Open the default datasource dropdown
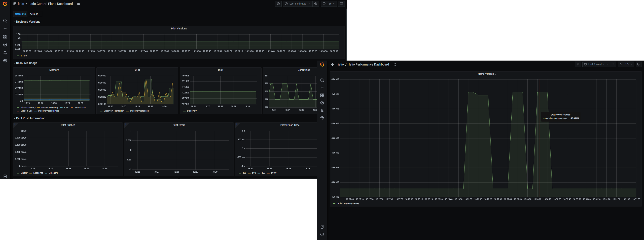The image size is (644, 240). [x=35, y=14]
